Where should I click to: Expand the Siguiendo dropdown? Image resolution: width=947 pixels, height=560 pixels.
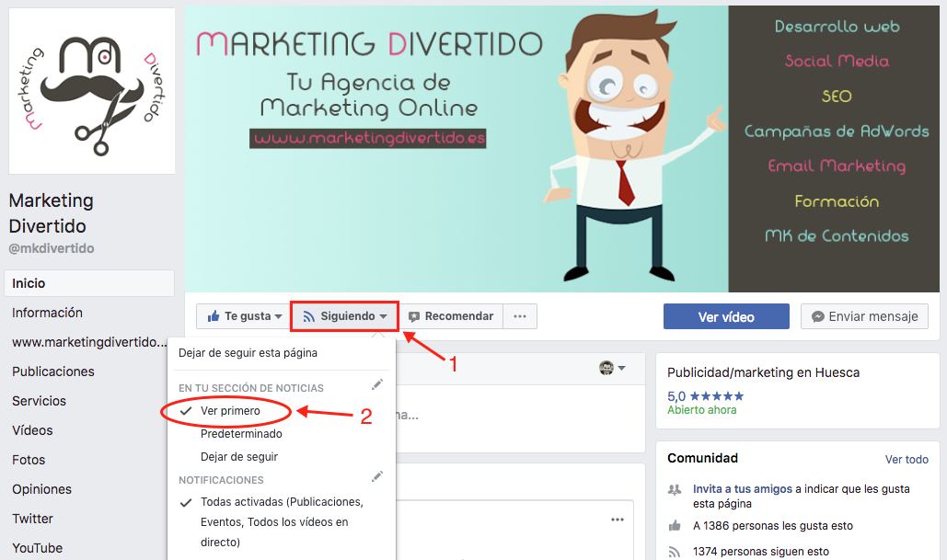345,316
